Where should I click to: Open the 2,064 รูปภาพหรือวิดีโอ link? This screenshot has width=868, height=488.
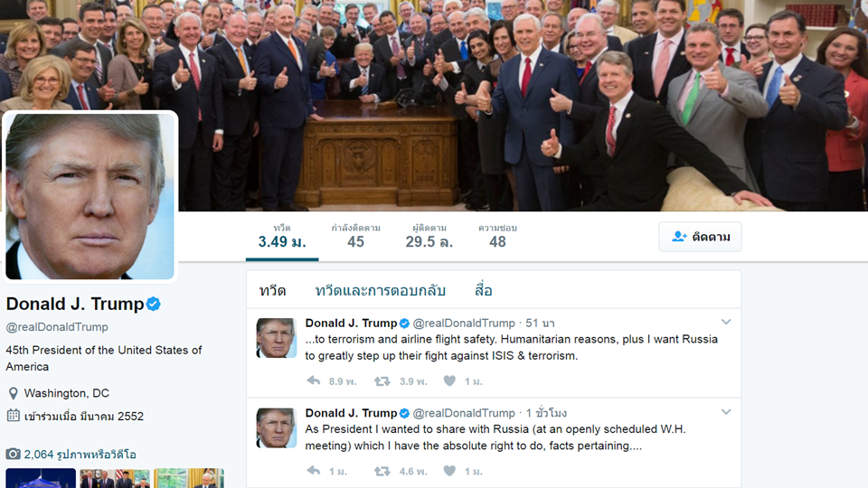tap(80, 455)
